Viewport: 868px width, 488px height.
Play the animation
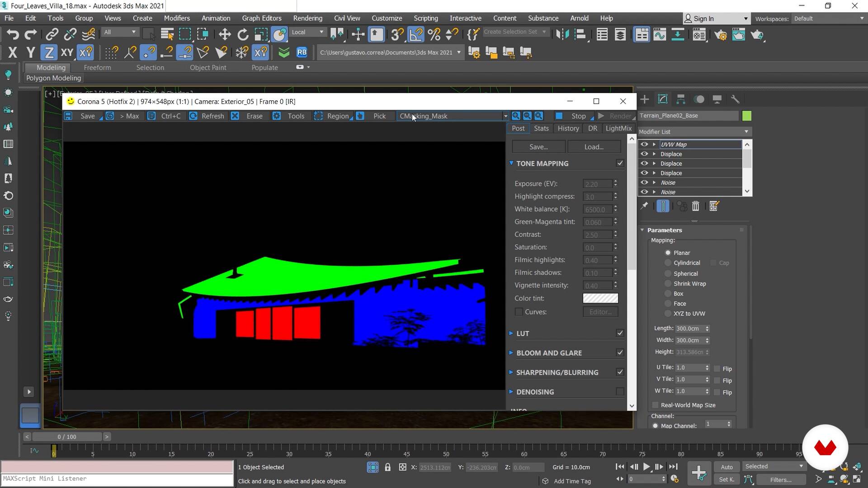coord(646,467)
